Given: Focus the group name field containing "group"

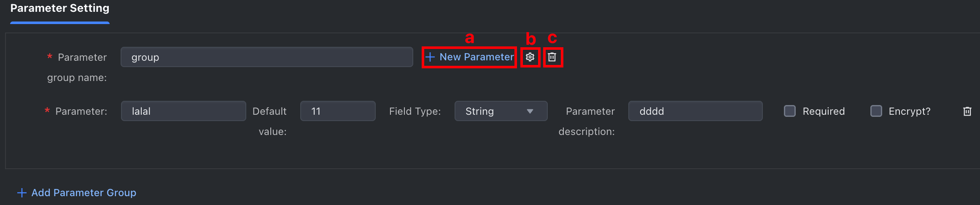Looking at the screenshot, I should 267,57.
